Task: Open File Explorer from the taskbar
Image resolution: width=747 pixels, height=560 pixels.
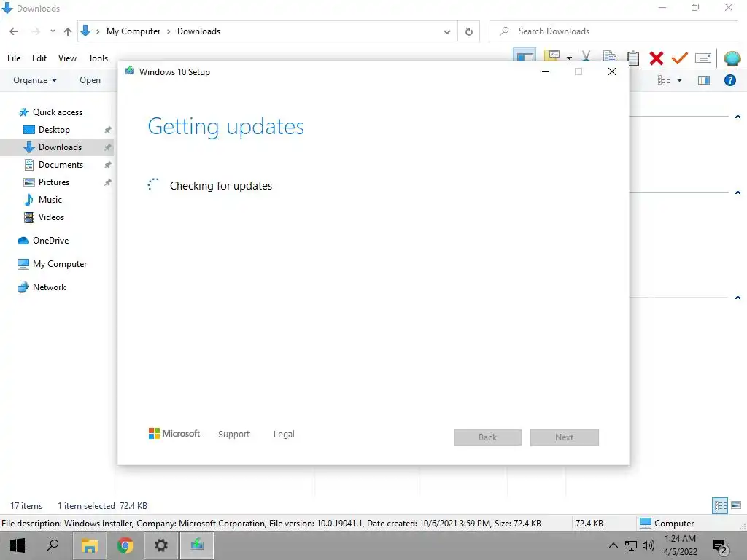Action: [x=89, y=545]
